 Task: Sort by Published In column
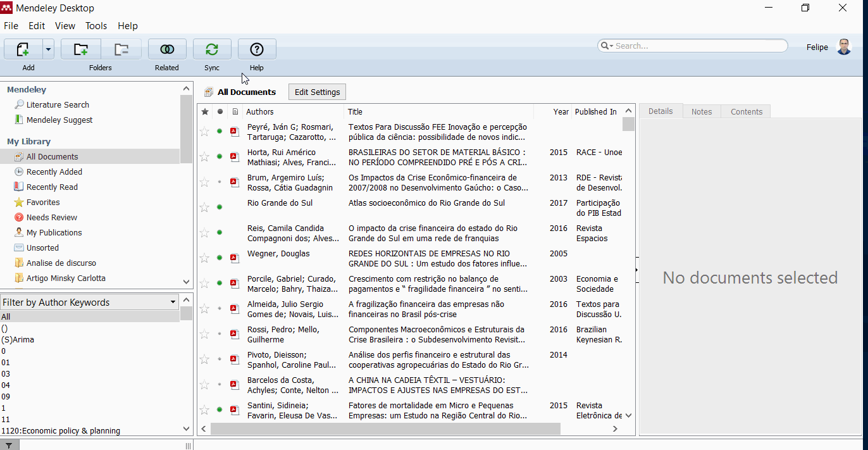click(597, 111)
